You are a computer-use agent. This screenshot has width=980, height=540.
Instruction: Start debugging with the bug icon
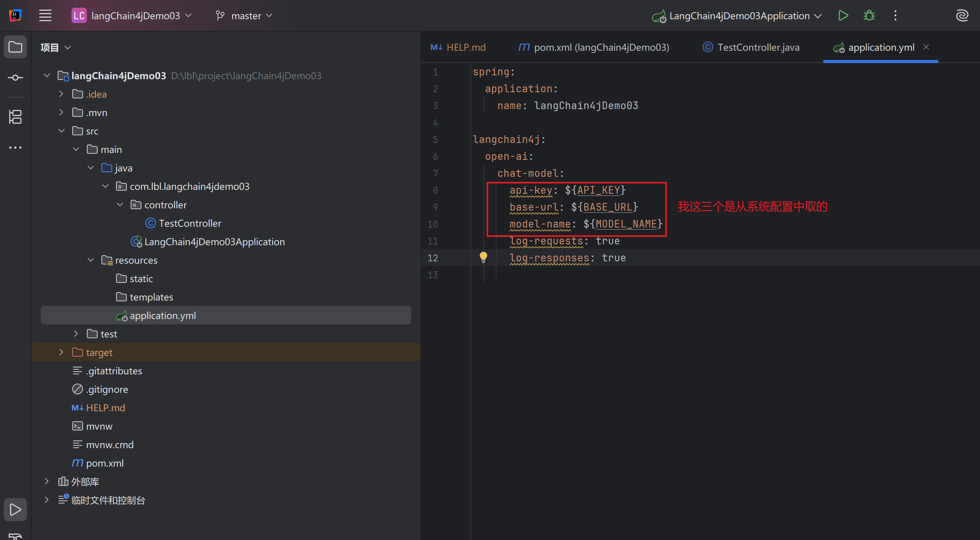[869, 16]
